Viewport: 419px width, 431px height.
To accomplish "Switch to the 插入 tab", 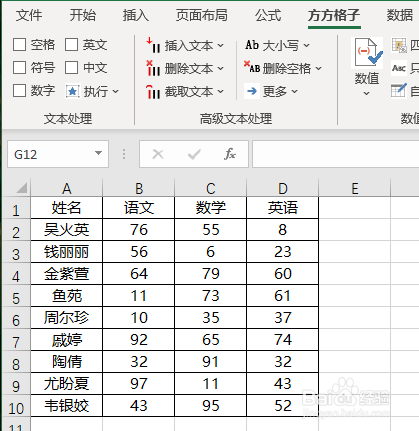I will click(x=136, y=15).
